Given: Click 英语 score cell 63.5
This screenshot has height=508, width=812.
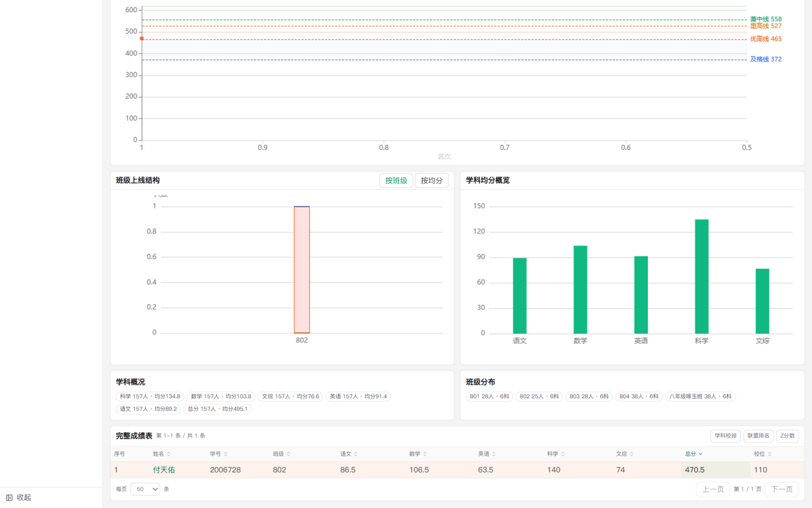Looking at the screenshot, I should coord(486,470).
